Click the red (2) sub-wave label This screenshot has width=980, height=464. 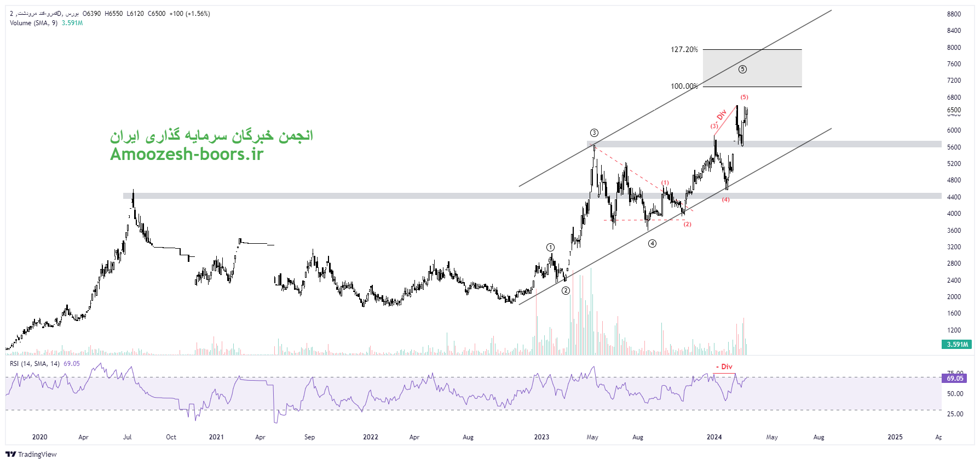click(687, 224)
